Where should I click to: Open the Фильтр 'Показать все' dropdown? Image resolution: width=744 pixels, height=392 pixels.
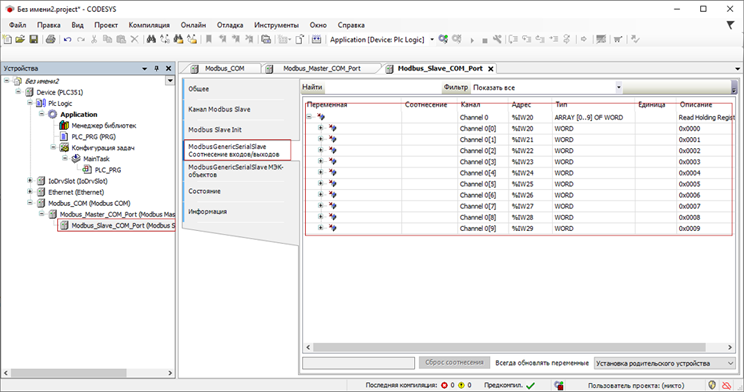pyautogui.click(x=618, y=87)
